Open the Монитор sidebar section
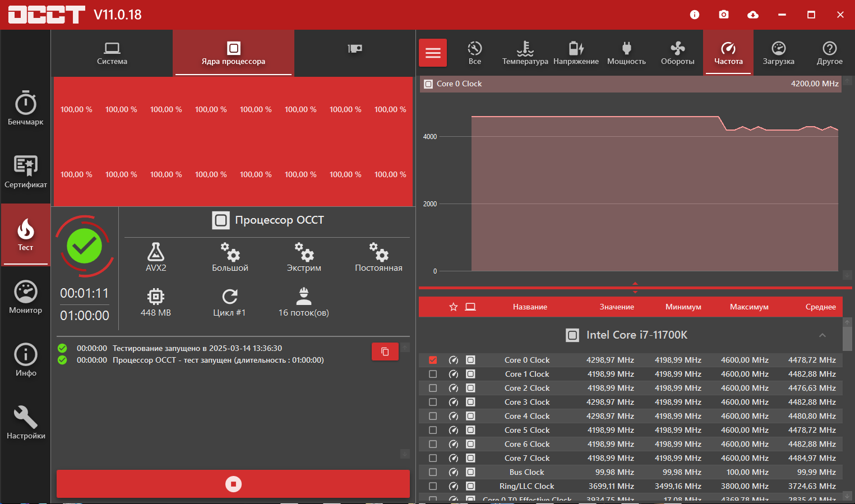 pyautogui.click(x=26, y=297)
